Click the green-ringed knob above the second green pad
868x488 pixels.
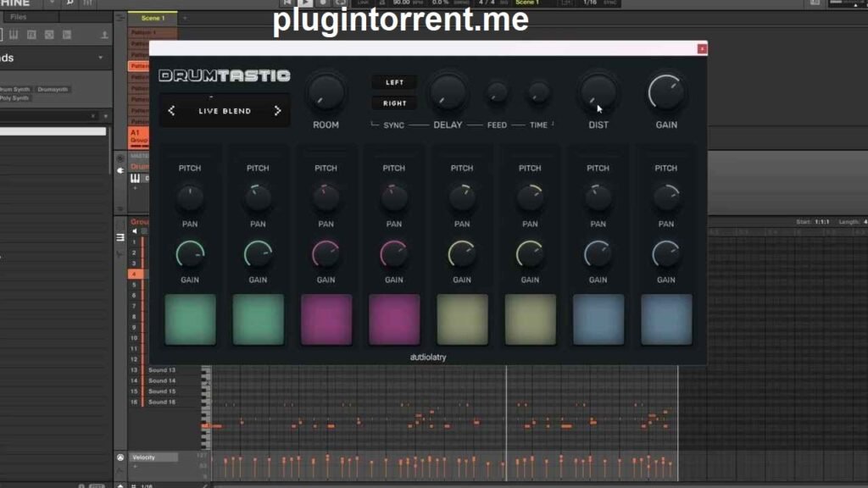[258, 254]
